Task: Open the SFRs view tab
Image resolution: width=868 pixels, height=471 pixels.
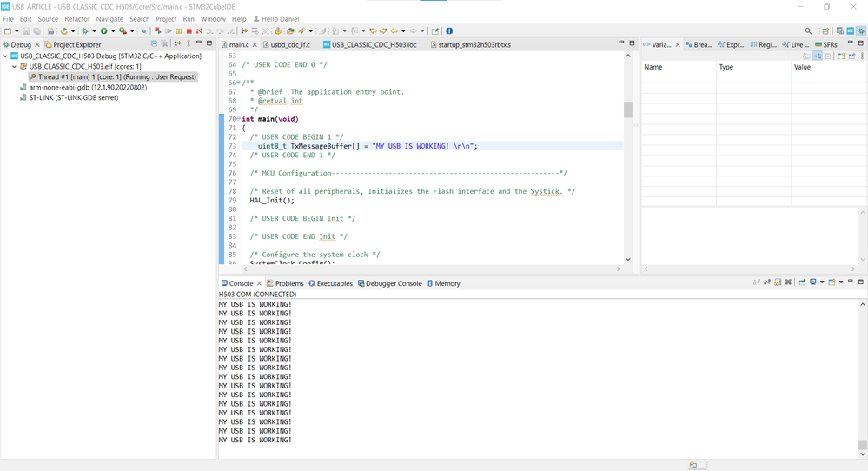Action: (x=825, y=44)
